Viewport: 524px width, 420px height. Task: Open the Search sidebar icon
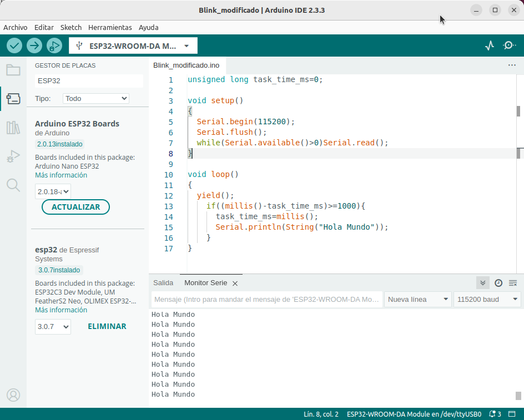13,185
